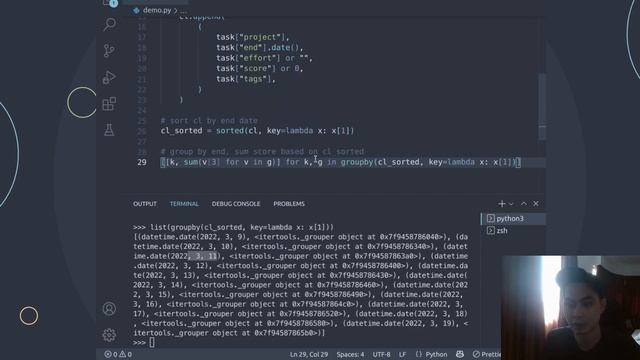
Task: Open the new terminal launch profile dropdown
Action: (x=511, y=204)
